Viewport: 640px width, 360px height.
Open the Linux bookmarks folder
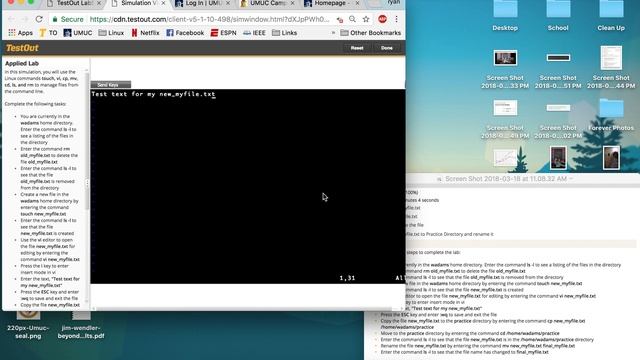pos(111,33)
